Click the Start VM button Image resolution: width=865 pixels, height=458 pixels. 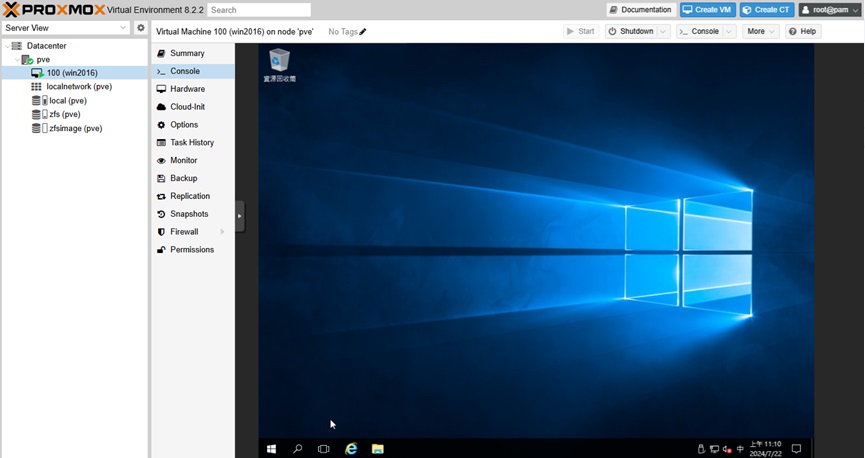pos(581,31)
